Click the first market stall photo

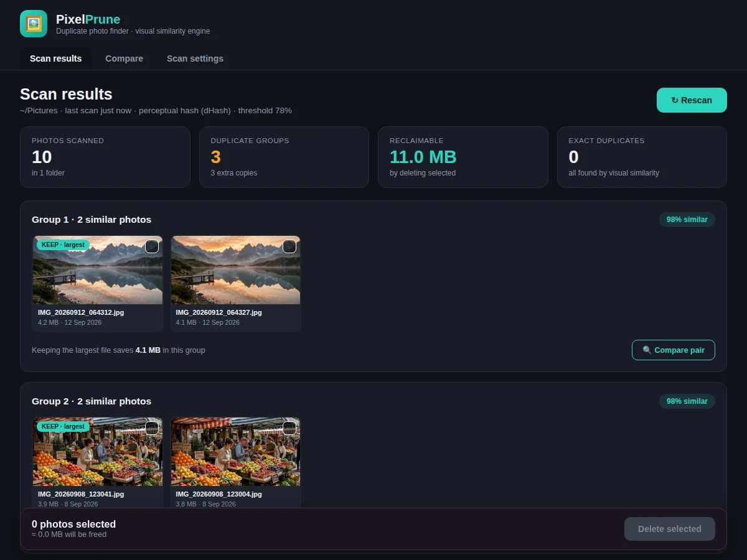pyautogui.click(x=98, y=452)
